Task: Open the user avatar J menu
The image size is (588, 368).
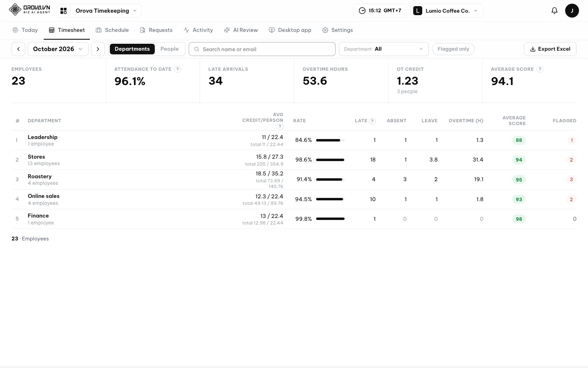Action: 572,11
